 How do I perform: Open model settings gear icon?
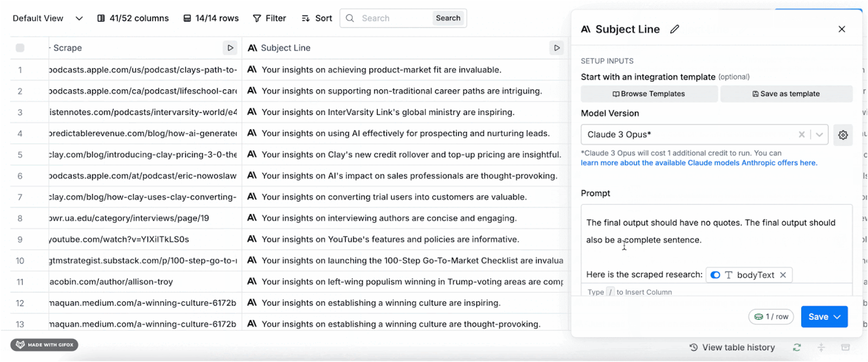click(843, 135)
